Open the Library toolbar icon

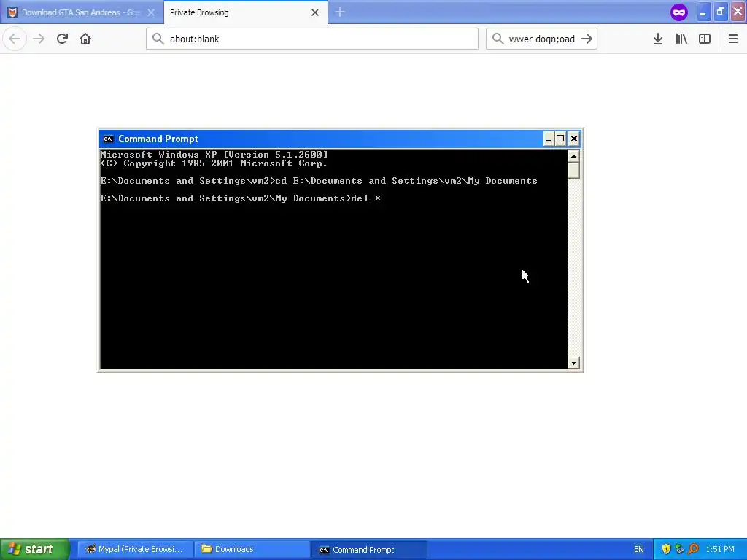pos(681,39)
